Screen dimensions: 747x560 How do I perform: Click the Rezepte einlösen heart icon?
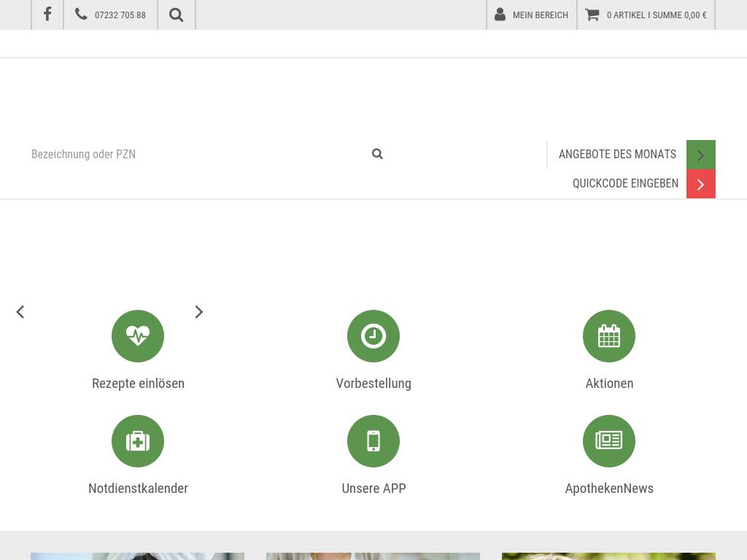(138, 336)
